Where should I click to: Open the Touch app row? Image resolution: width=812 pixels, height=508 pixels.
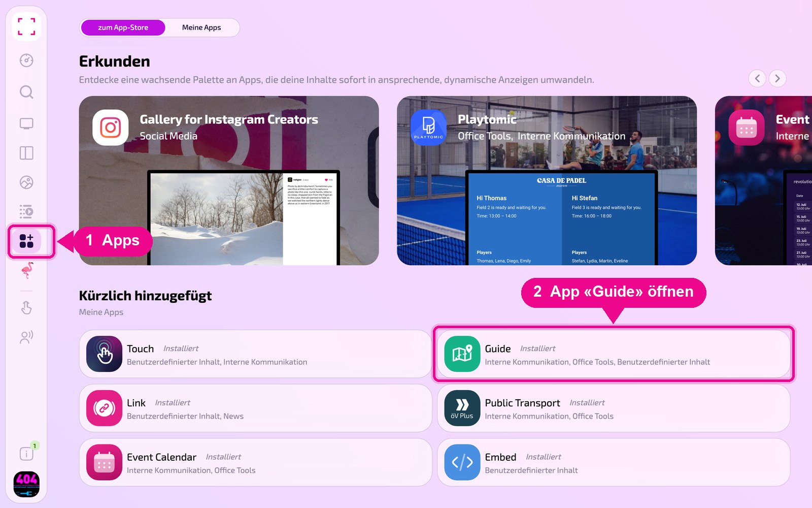pos(255,354)
